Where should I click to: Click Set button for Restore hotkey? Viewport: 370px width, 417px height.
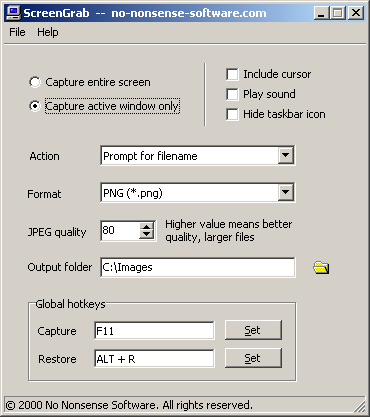coord(253,358)
